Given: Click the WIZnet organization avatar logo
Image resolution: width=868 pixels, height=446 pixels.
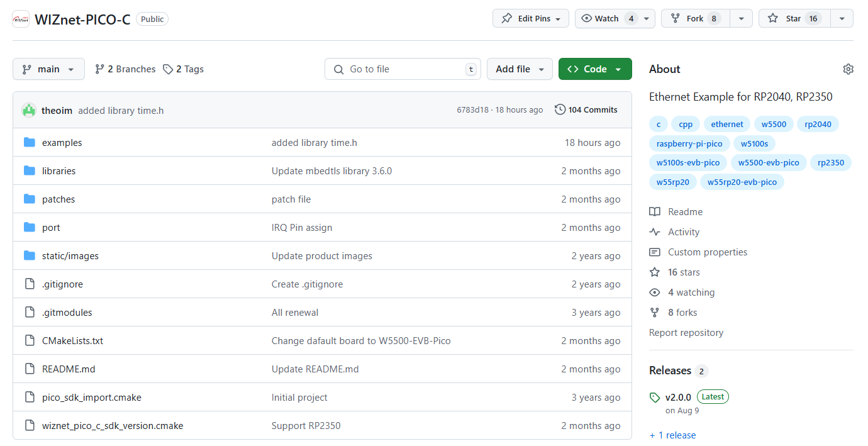Looking at the screenshot, I should (x=21, y=19).
